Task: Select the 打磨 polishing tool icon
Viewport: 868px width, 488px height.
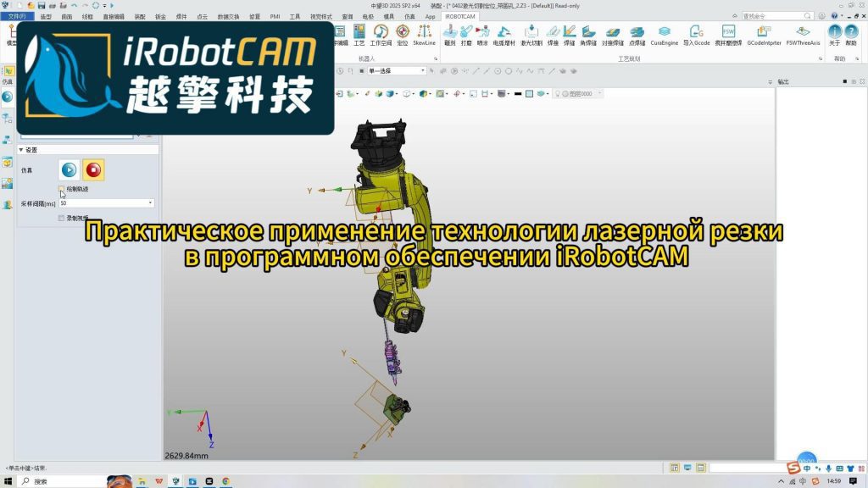Action: (466, 35)
